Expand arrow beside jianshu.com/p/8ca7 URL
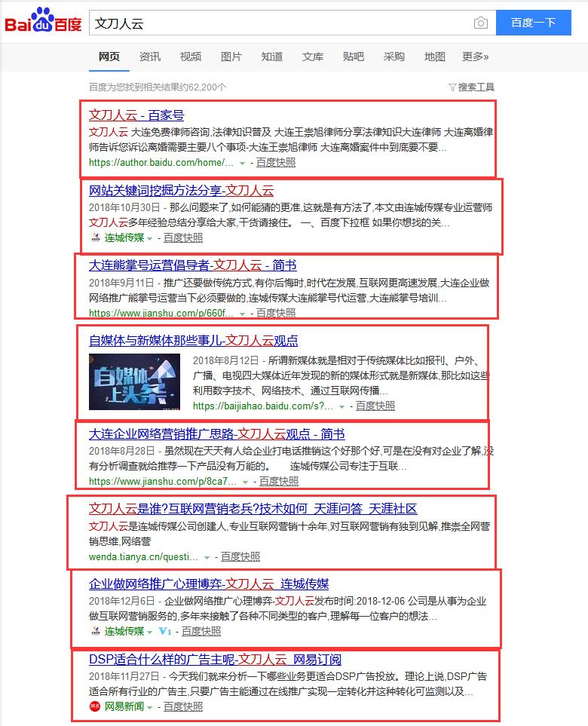The width and height of the screenshot is (588, 726). click(x=246, y=482)
